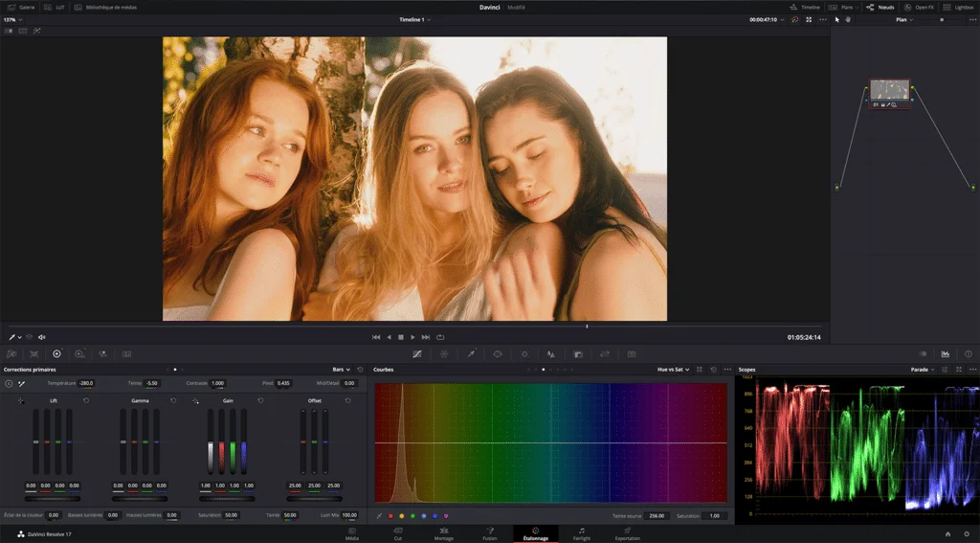This screenshot has width=980, height=543.
Task: Select the red hue point on curves
Action: [390, 516]
